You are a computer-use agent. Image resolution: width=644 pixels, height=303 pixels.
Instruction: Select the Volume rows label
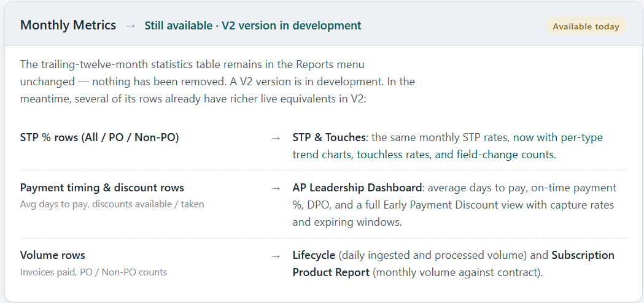(53, 255)
